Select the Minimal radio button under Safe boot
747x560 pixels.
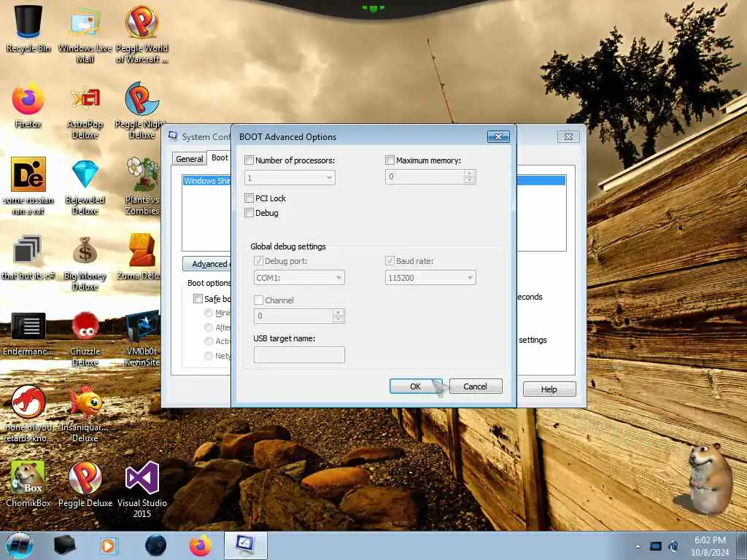(x=209, y=313)
